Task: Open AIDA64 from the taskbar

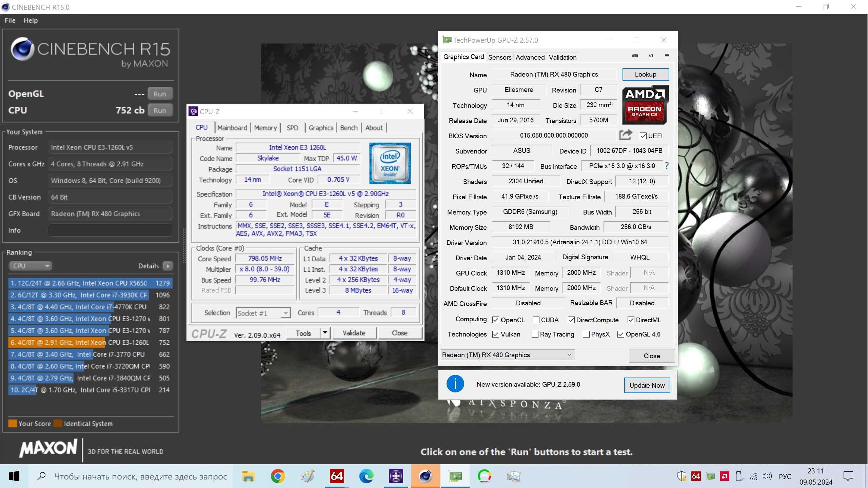Action: pos(337,476)
